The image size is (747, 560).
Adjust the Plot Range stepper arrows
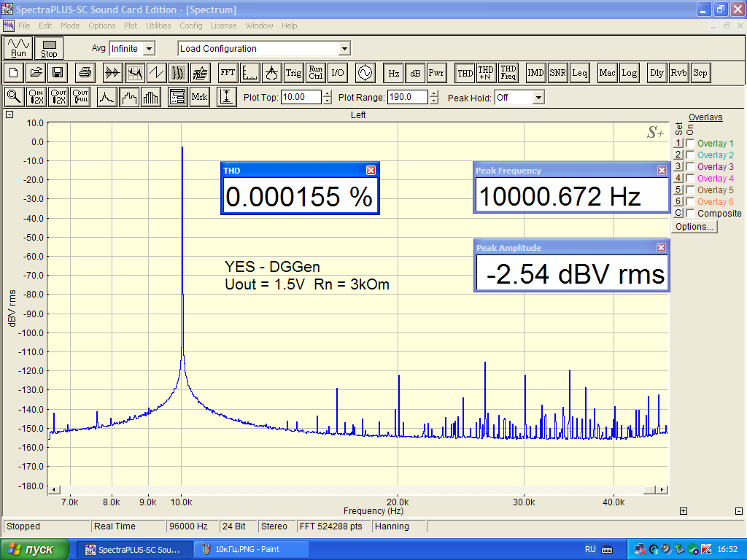(x=433, y=97)
